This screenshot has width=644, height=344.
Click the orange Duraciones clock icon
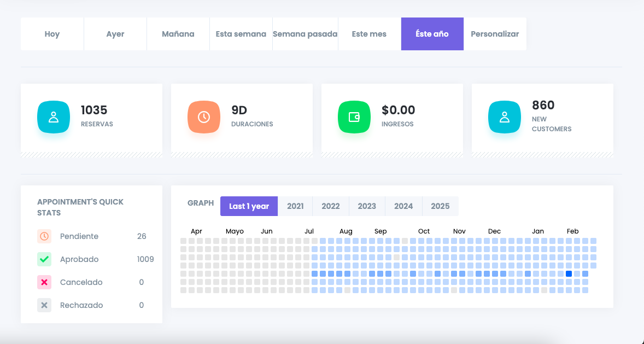[x=204, y=117]
